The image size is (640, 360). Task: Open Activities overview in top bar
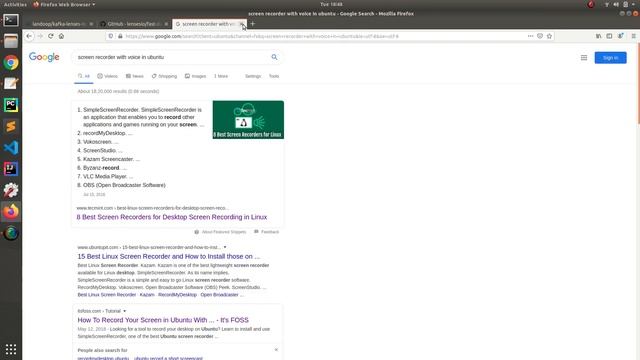[15, 4]
